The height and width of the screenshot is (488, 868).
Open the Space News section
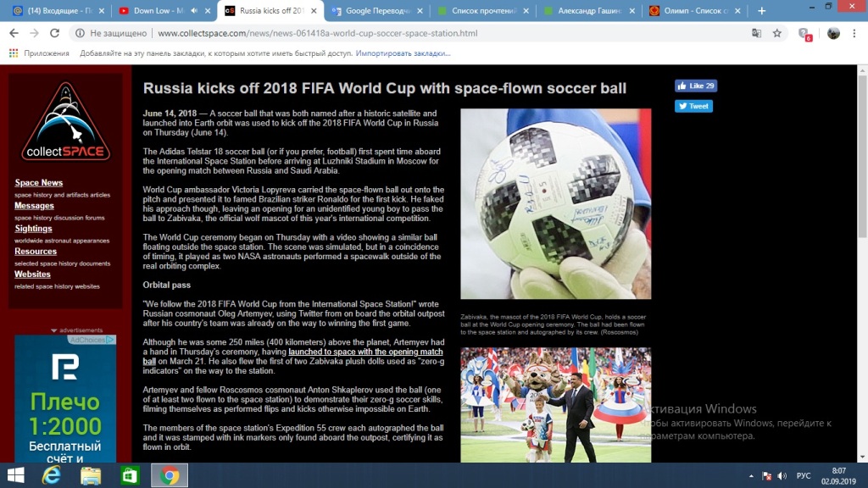pyautogui.click(x=39, y=183)
